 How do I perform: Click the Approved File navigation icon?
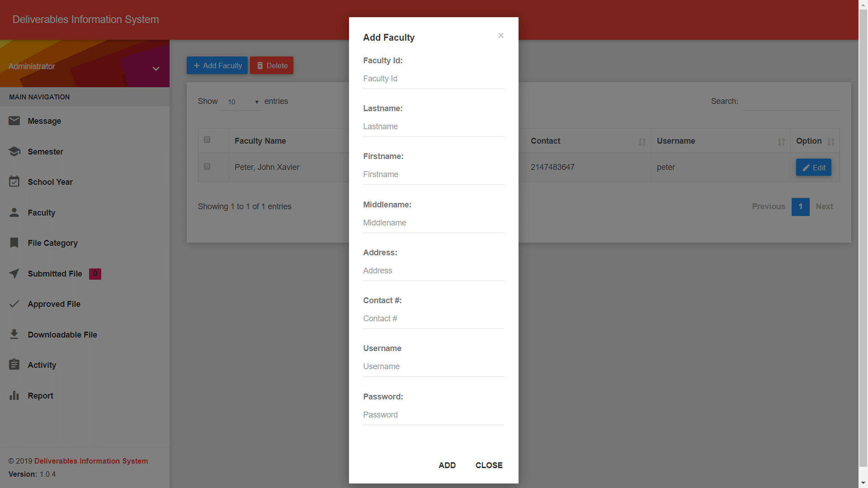click(14, 304)
